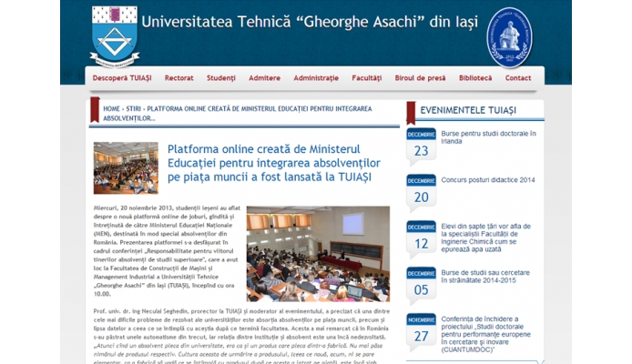Click the Platforma online breadcrumb entry
The width and height of the screenshot is (632, 364).
pyautogui.click(x=238, y=114)
